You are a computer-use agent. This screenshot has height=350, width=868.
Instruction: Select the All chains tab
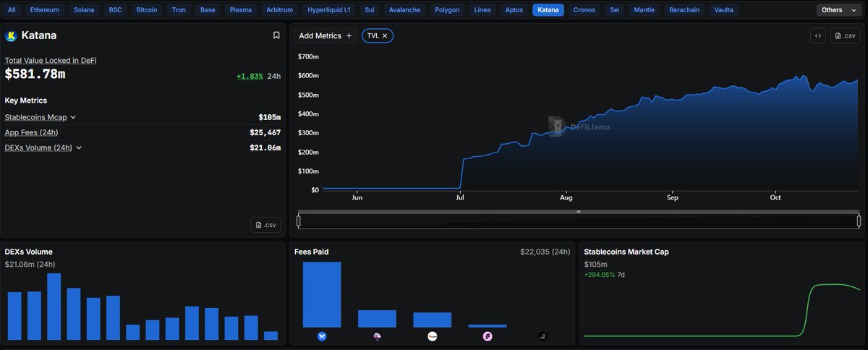click(x=12, y=10)
